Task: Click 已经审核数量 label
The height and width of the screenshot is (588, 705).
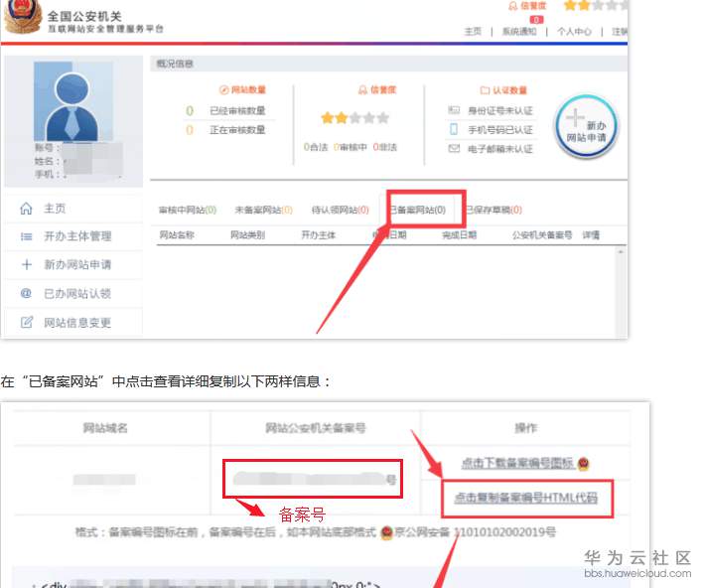Action: click(x=237, y=110)
